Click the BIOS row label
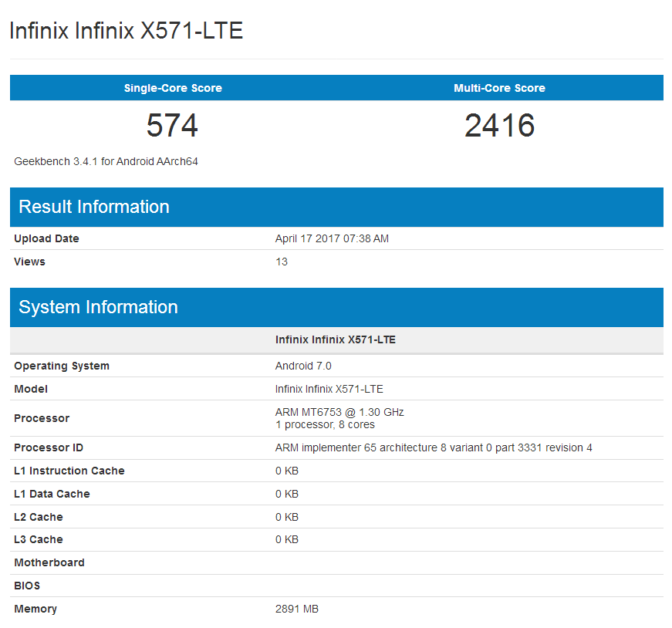This screenshot has height=628, width=672. (27, 586)
